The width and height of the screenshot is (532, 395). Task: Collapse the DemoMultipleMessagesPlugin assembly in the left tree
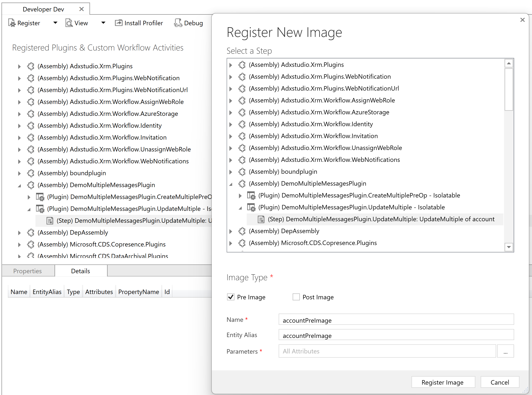(x=19, y=185)
